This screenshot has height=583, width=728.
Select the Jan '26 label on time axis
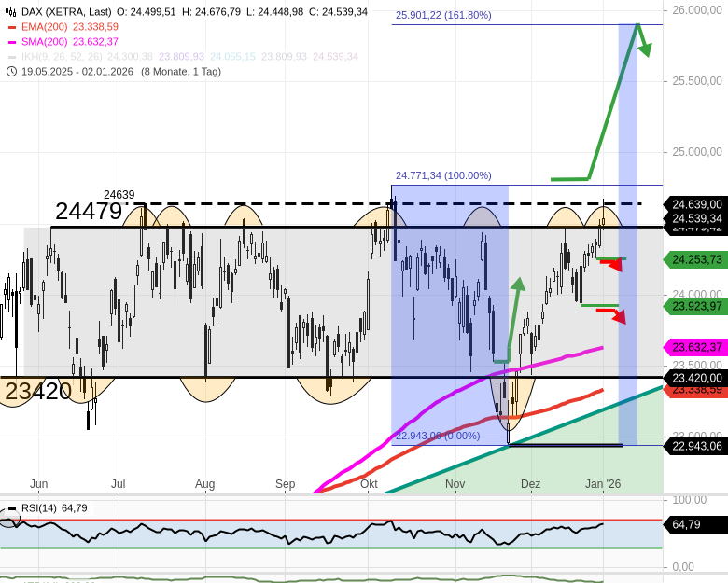(602, 484)
